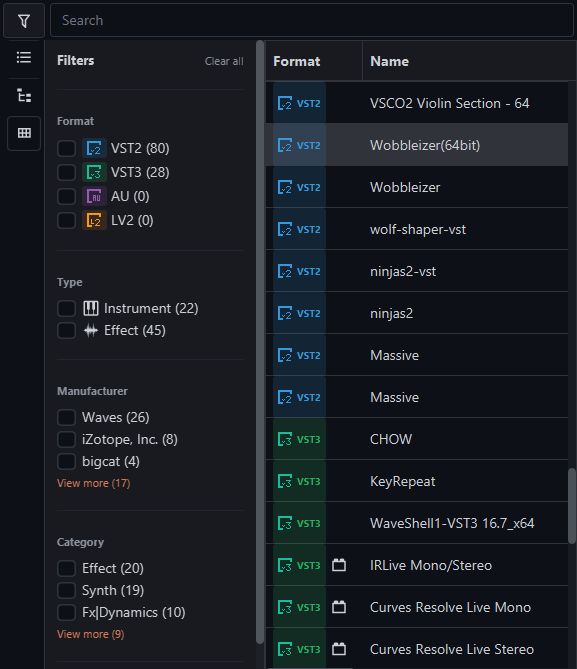
Task: Click the LV2 format filter icon
Action: tap(94, 221)
